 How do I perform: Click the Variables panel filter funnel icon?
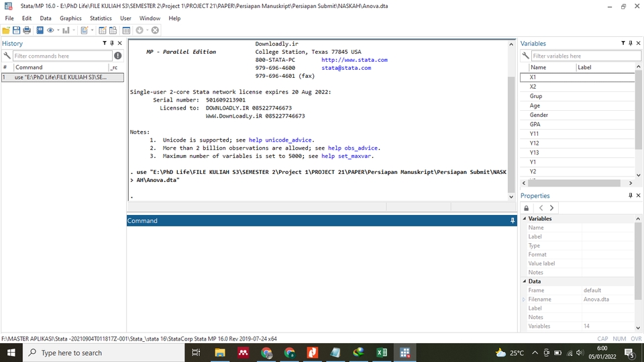[x=623, y=43]
